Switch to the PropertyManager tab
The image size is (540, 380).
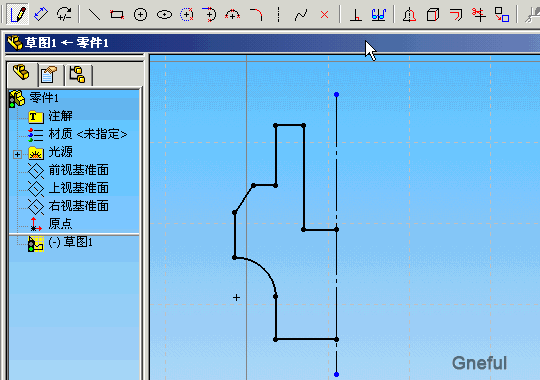coord(49,74)
